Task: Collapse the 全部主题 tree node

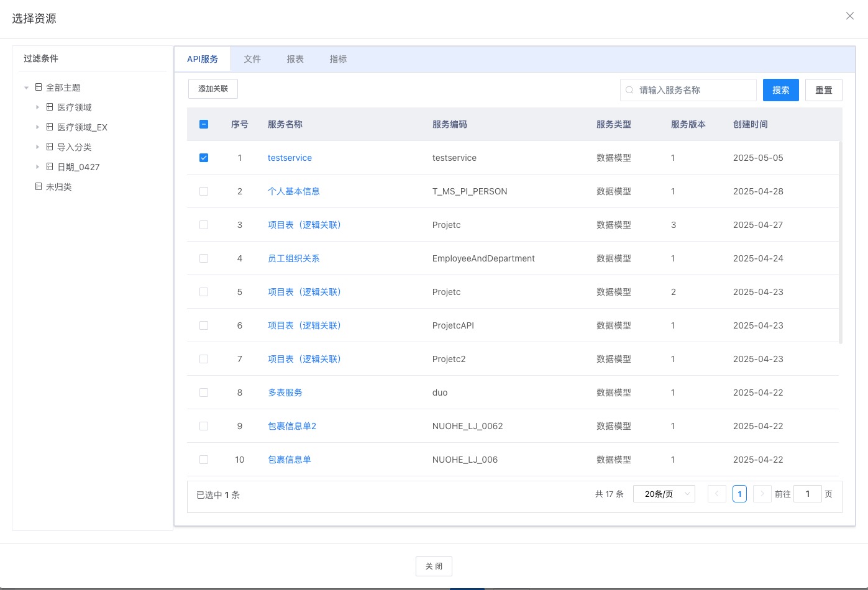Action: coord(26,88)
